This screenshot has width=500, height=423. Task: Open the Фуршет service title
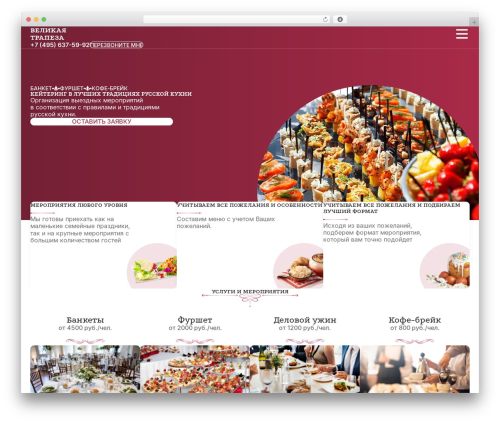pyautogui.click(x=195, y=320)
